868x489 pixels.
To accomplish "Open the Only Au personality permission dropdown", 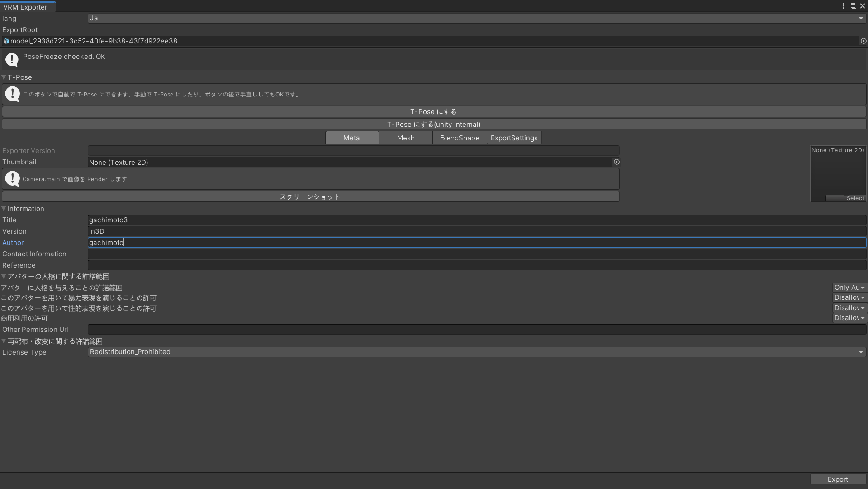I will pyautogui.click(x=849, y=288).
